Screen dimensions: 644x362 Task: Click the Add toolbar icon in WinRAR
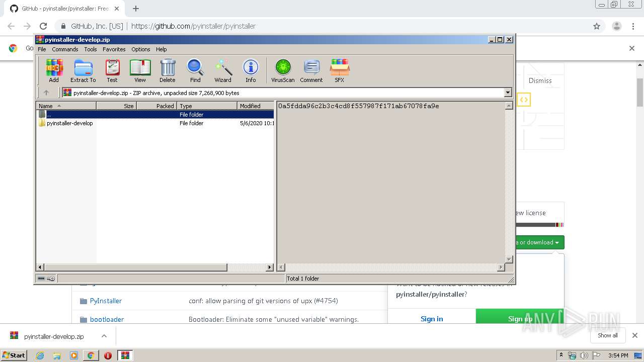tap(54, 70)
